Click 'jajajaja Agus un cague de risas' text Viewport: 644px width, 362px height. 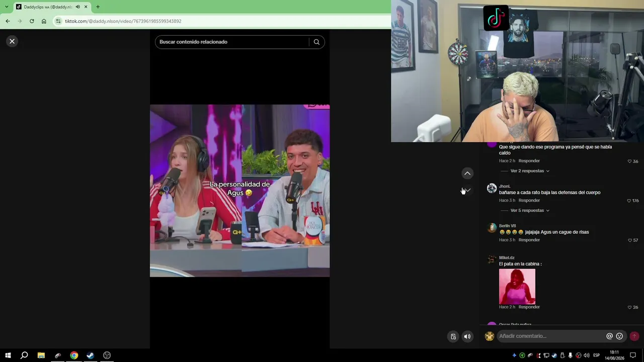(557, 232)
